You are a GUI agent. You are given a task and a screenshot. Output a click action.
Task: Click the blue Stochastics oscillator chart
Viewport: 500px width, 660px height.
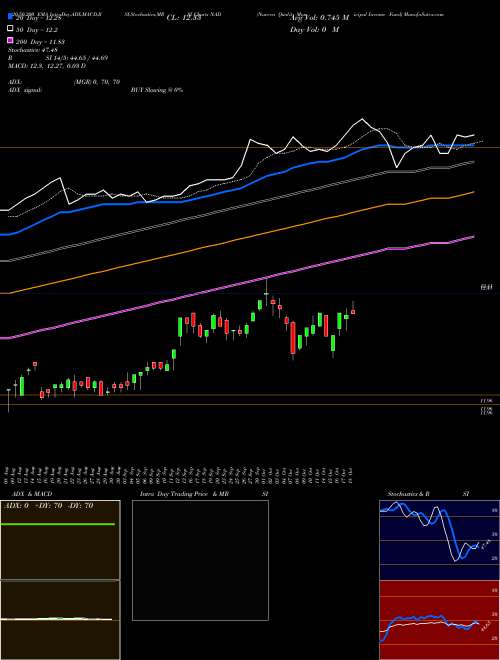(x=439, y=540)
